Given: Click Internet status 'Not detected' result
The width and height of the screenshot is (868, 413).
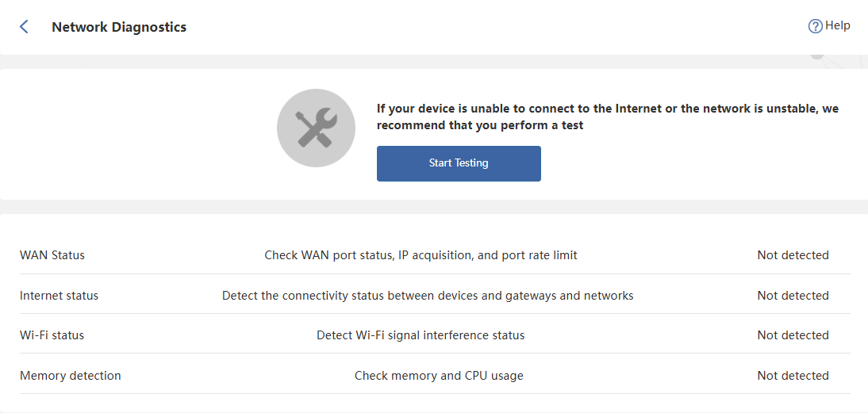Looking at the screenshot, I should pyautogui.click(x=793, y=296).
